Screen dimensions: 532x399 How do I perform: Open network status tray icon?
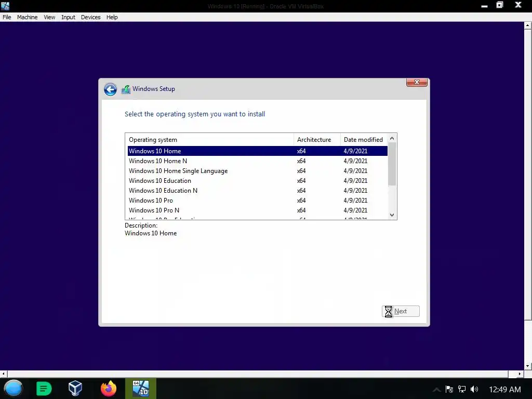pyautogui.click(x=461, y=389)
